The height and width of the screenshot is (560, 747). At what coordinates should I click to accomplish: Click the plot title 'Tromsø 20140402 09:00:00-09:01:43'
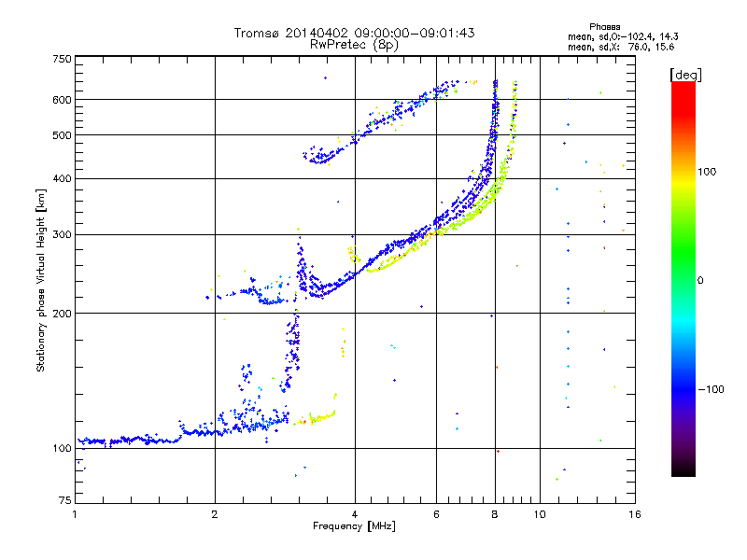pyautogui.click(x=354, y=33)
